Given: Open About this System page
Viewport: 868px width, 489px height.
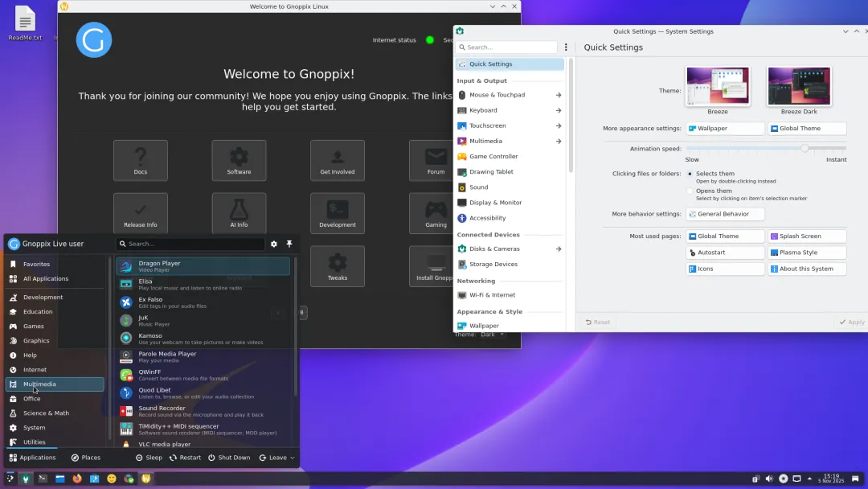Looking at the screenshot, I should [807, 269].
